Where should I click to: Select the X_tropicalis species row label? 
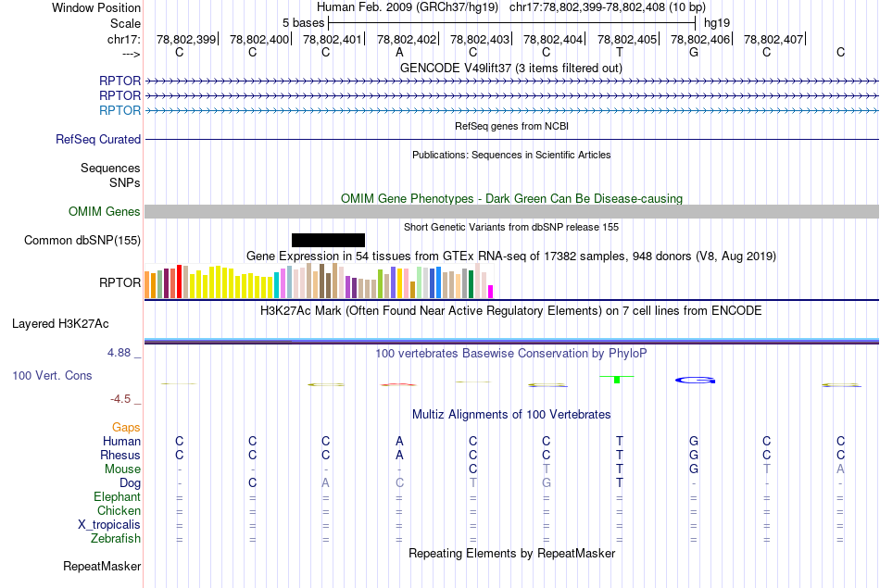109,525
